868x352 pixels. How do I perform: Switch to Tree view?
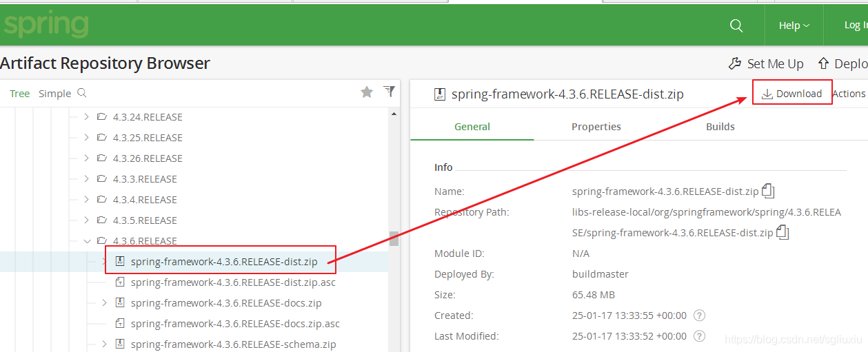pos(19,94)
